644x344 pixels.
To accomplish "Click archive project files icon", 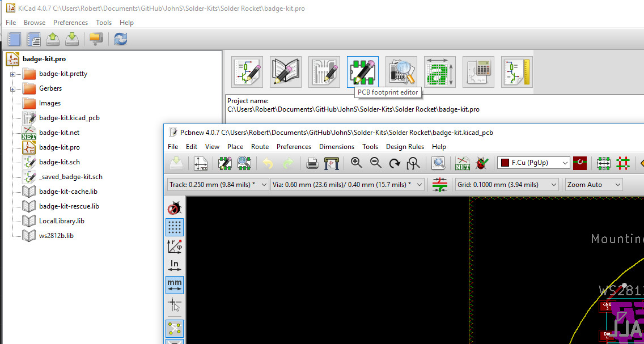I will (x=96, y=39).
